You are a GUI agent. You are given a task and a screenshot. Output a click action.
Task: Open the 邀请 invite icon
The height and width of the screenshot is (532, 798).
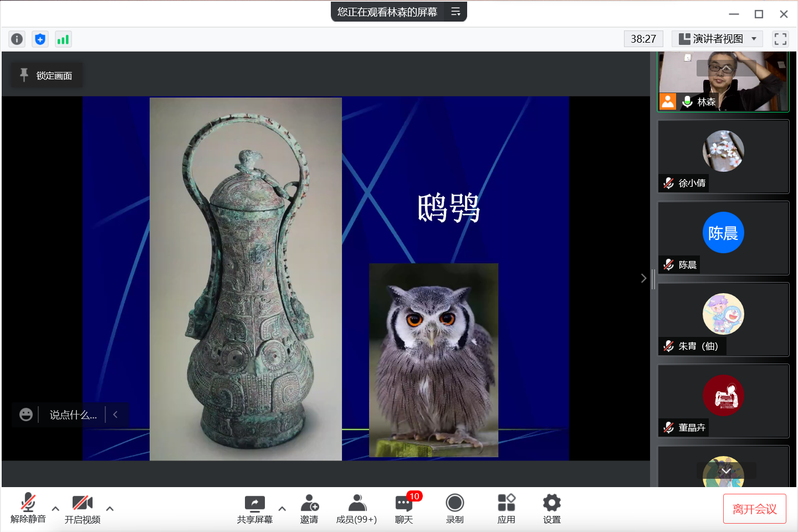click(x=309, y=509)
